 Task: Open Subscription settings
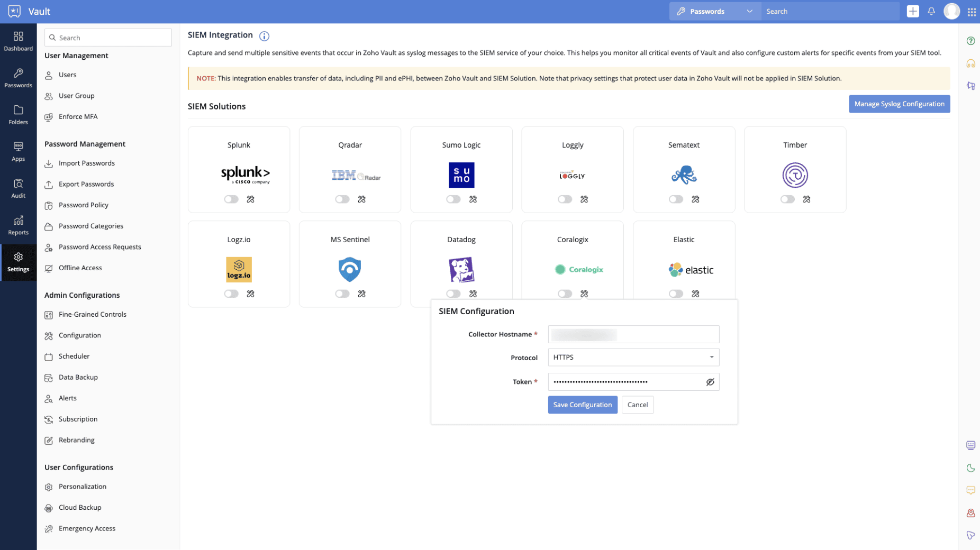tap(78, 419)
